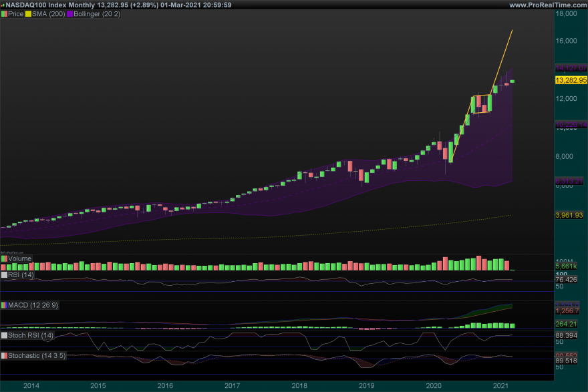
Task: Click the 8,000 price axis label
Action: click(x=565, y=156)
